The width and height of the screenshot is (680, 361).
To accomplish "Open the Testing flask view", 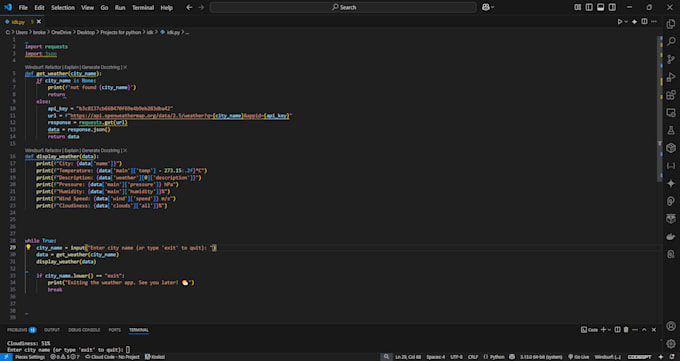I will point(671,130).
